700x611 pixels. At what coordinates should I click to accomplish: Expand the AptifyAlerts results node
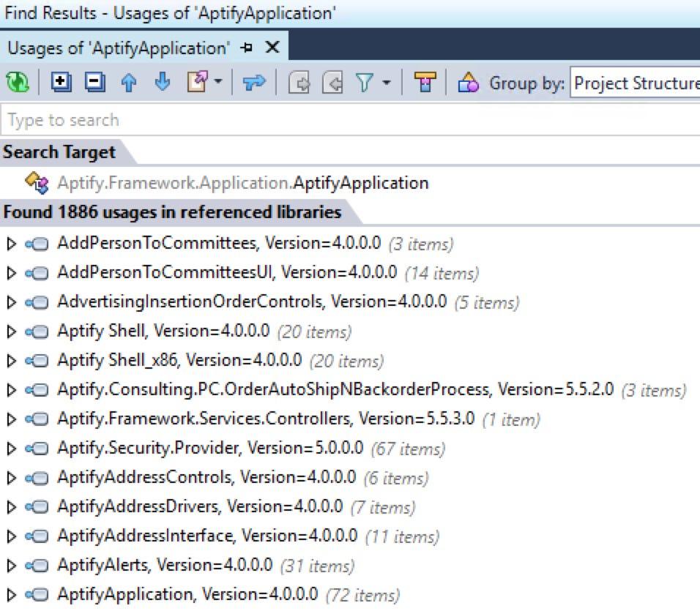pyautogui.click(x=10, y=565)
